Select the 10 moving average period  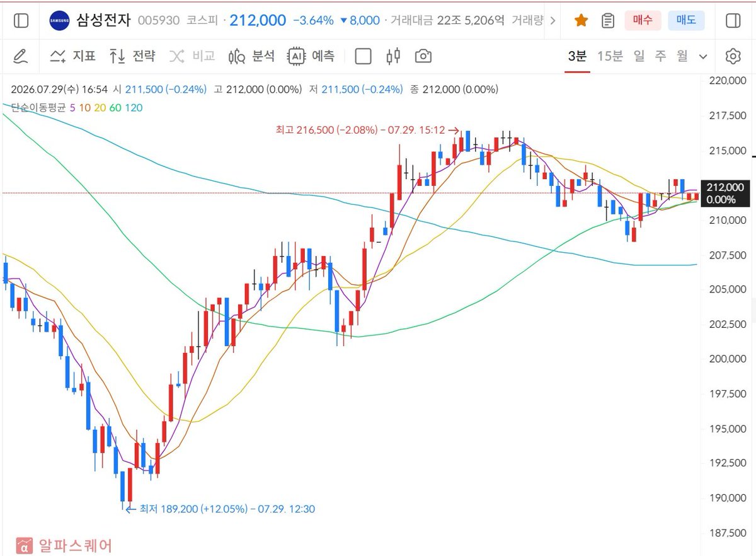[x=84, y=108]
